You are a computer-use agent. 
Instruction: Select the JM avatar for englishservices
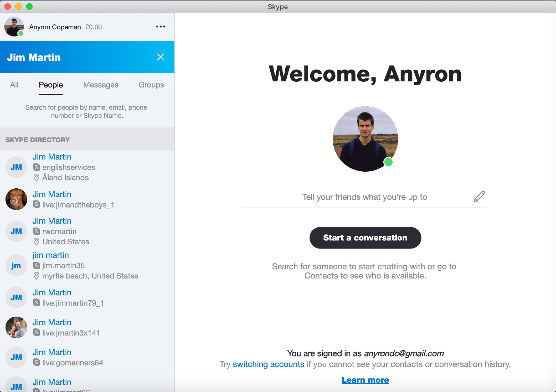point(16,167)
